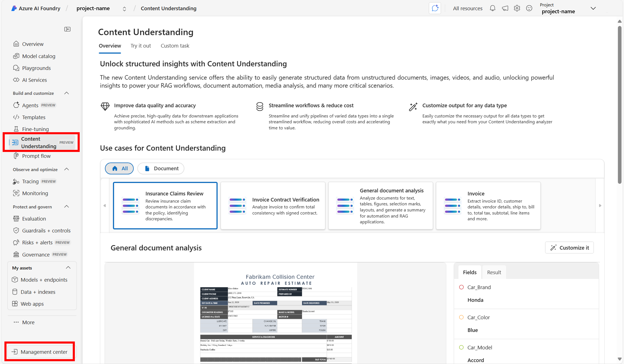
Task: Collapse the My assets section
Action: point(68,268)
